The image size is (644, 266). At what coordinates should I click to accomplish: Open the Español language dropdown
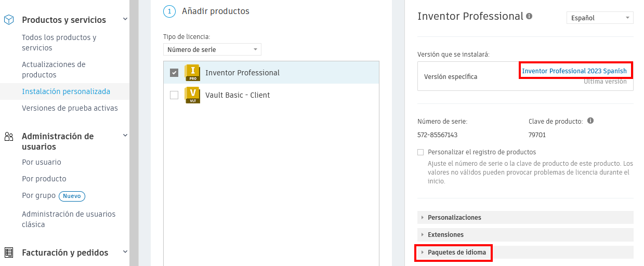point(599,18)
